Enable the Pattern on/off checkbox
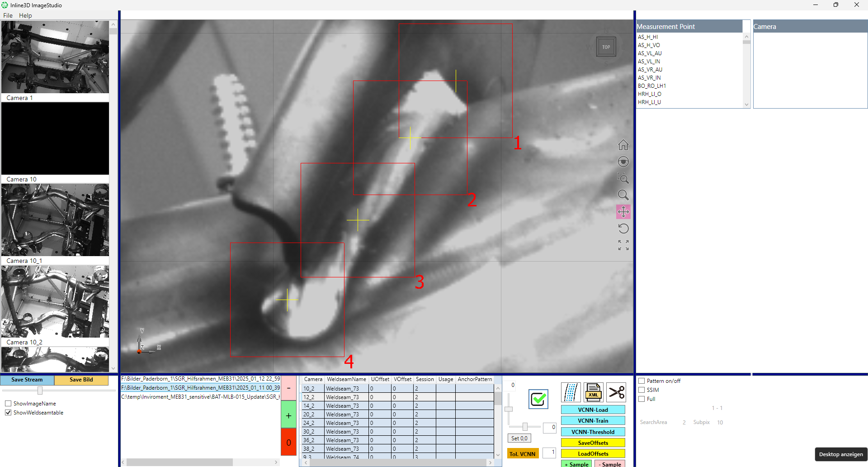868x467 pixels. 642,381
